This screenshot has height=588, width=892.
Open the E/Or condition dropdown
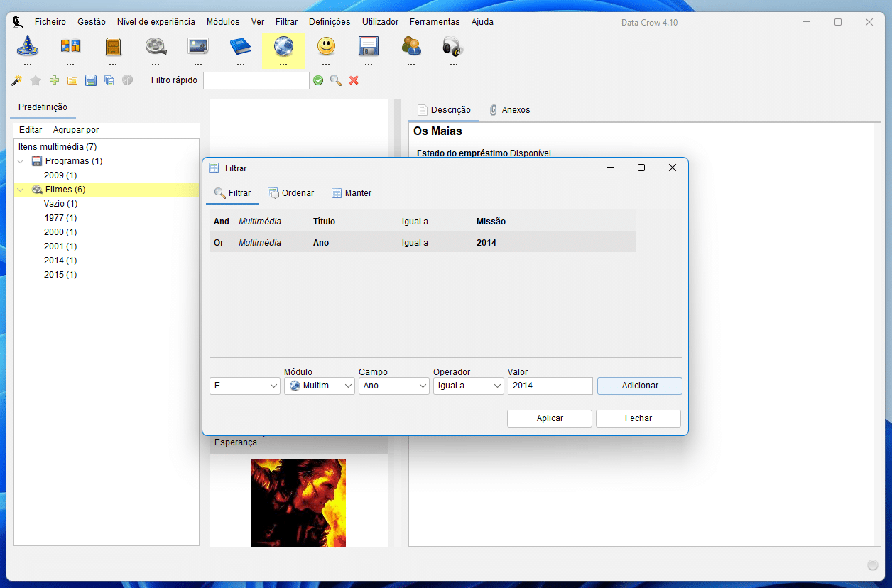(x=244, y=386)
